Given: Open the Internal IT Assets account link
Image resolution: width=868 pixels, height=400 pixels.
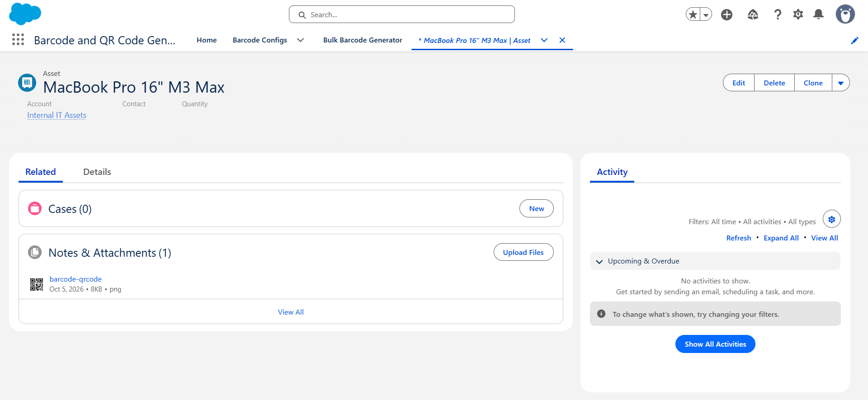Looking at the screenshot, I should click(x=57, y=115).
